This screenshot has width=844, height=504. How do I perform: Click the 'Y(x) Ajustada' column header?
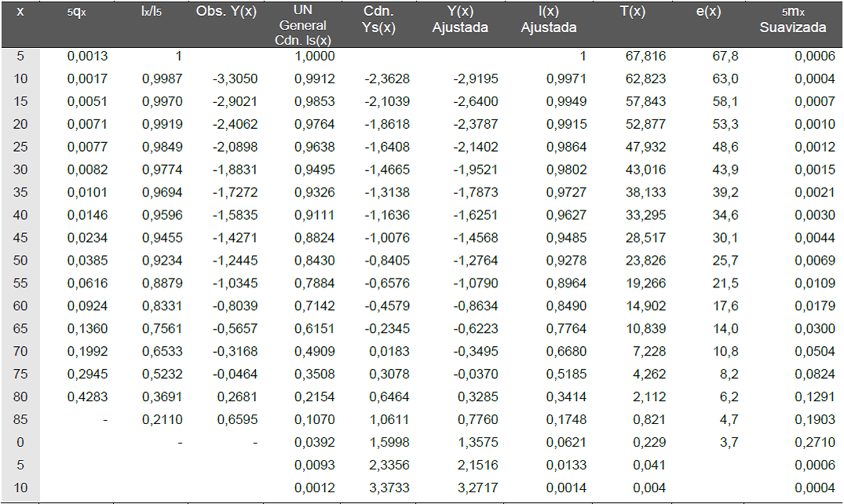[x=460, y=20]
